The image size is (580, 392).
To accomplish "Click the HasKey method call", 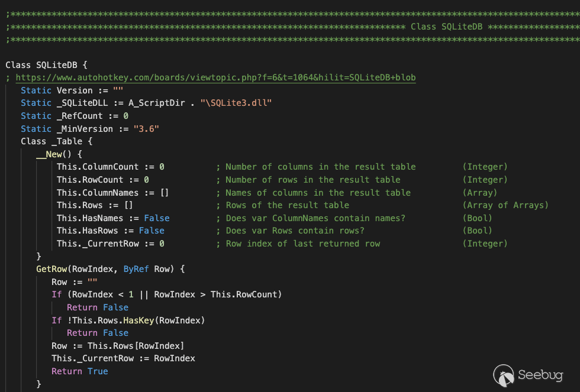I will point(138,320).
